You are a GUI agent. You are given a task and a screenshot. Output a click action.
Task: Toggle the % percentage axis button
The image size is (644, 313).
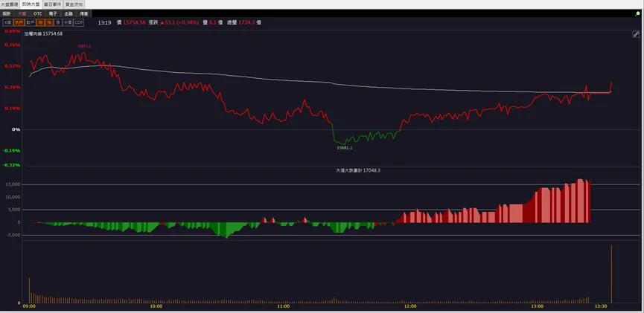(x=49, y=22)
